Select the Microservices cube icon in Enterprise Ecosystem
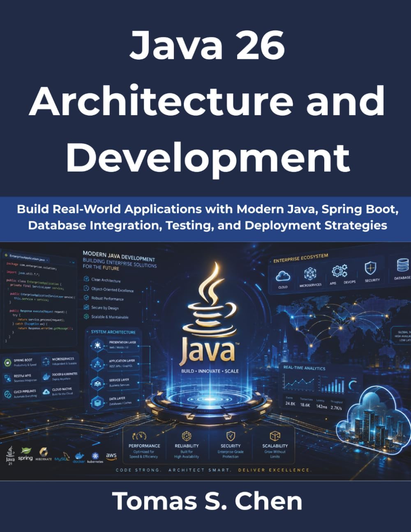 (310, 274)
